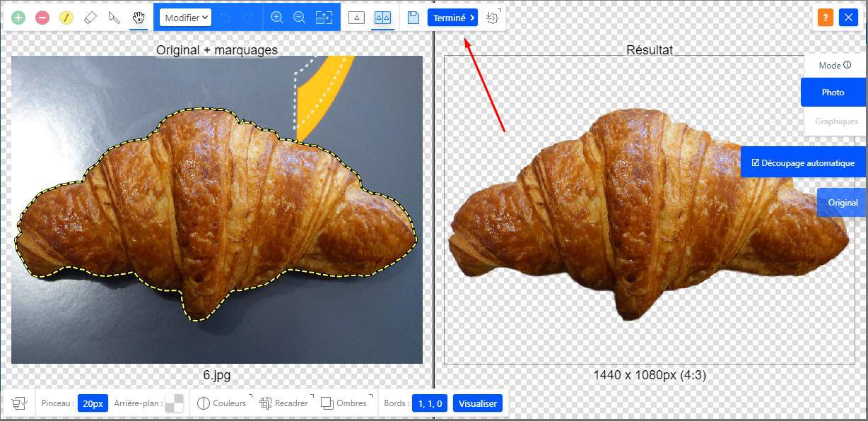Image resolution: width=868 pixels, height=421 pixels.
Task: Select the red remove marker tool
Action: click(x=42, y=18)
